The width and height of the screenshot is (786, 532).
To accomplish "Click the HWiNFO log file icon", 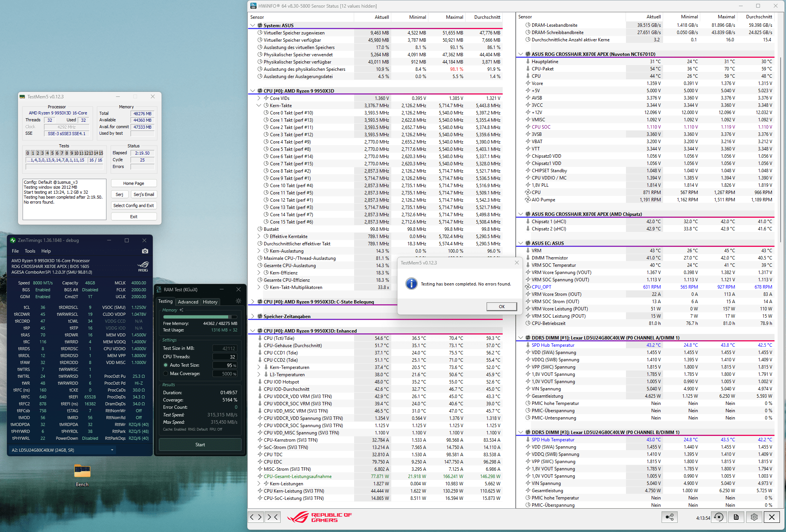I will 736,517.
